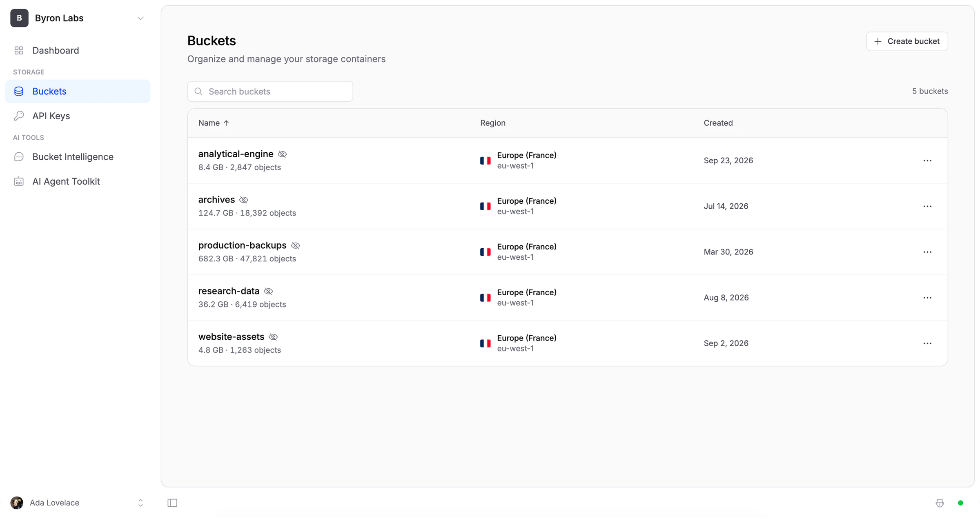
Task: Click the Dashboard grid icon
Action: (19, 50)
